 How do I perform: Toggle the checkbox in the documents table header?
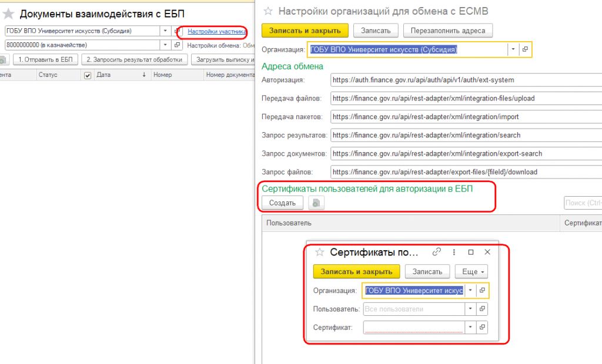[x=88, y=75]
